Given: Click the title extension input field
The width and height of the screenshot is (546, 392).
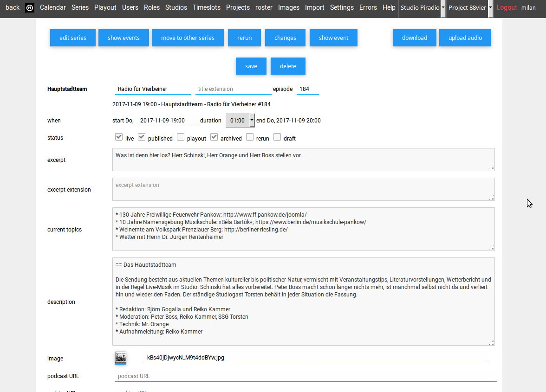Looking at the screenshot, I should (233, 89).
